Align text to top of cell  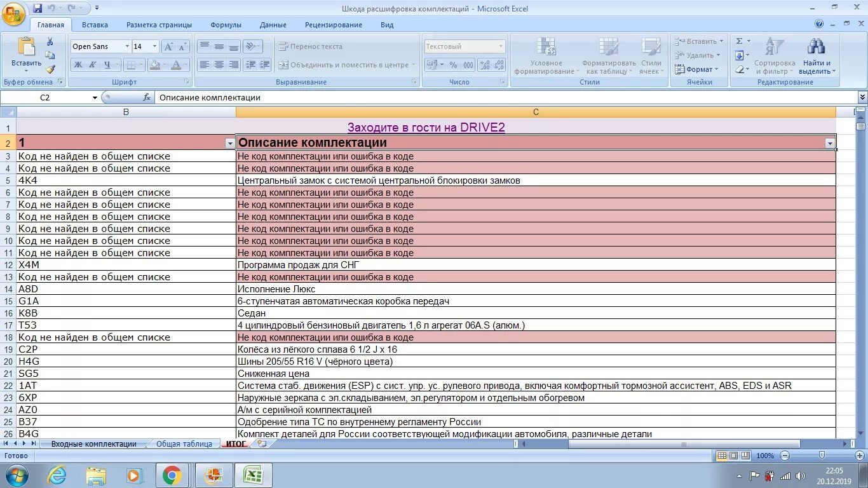pyautogui.click(x=204, y=46)
